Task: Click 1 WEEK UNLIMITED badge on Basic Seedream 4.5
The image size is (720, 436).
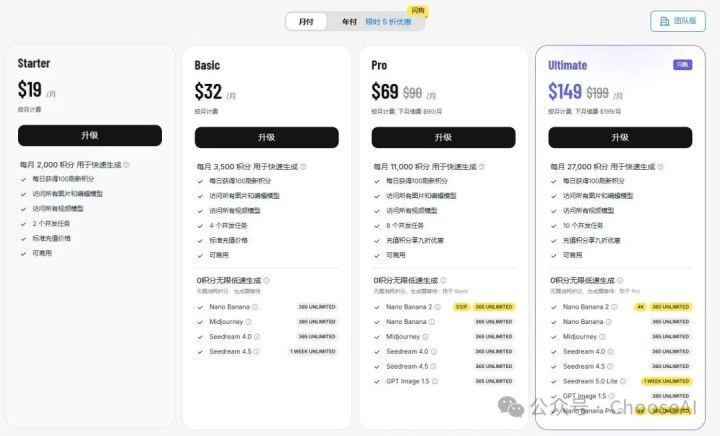Action: (313, 352)
